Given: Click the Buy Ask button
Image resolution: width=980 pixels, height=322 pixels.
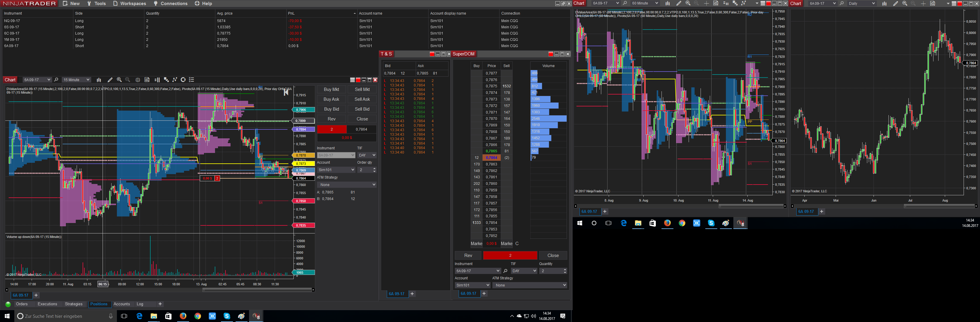Looking at the screenshot, I should coord(331,99).
